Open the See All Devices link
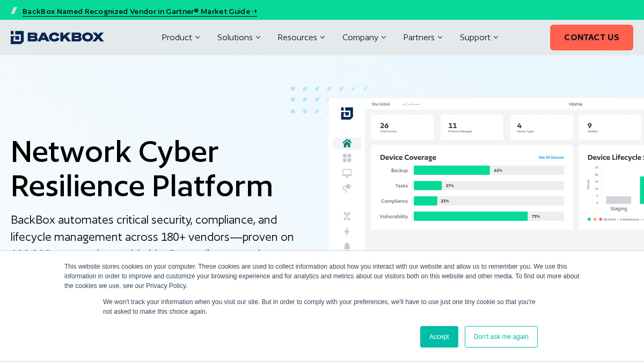Screen dimensions: 644x362 (x=551, y=158)
